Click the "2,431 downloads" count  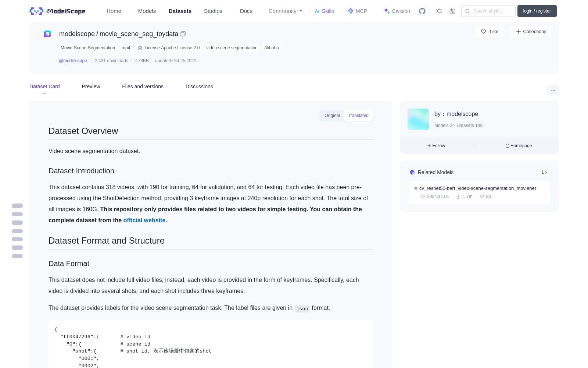pyautogui.click(x=111, y=61)
